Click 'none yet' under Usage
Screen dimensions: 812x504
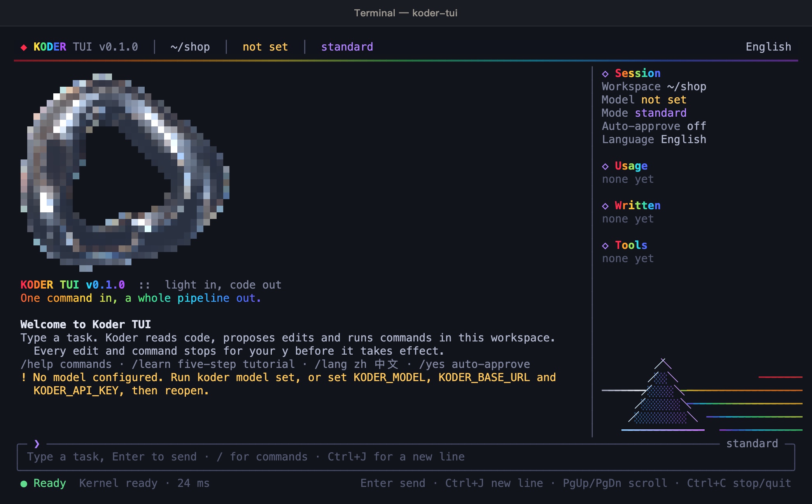pyautogui.click(x=628, y=179)
